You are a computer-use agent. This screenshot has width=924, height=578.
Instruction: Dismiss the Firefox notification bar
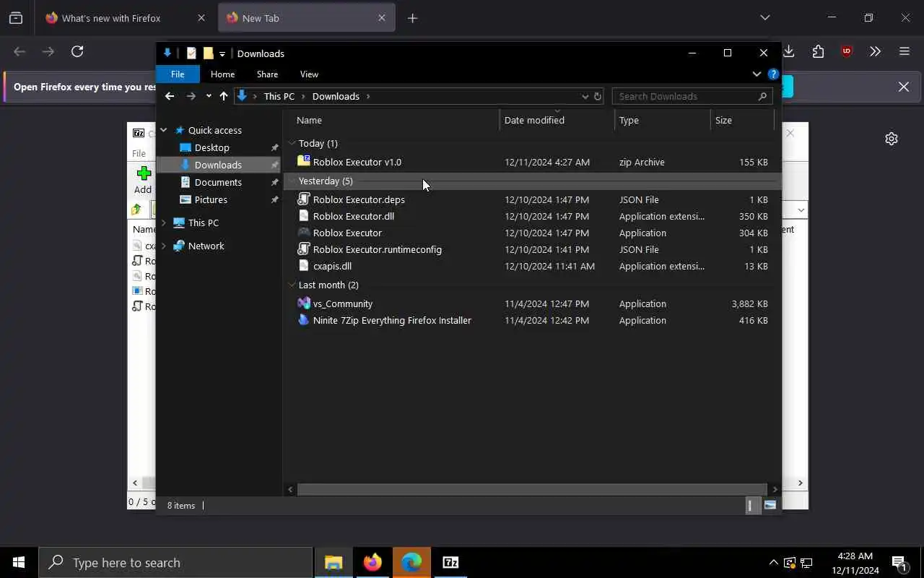click(903, 87)
